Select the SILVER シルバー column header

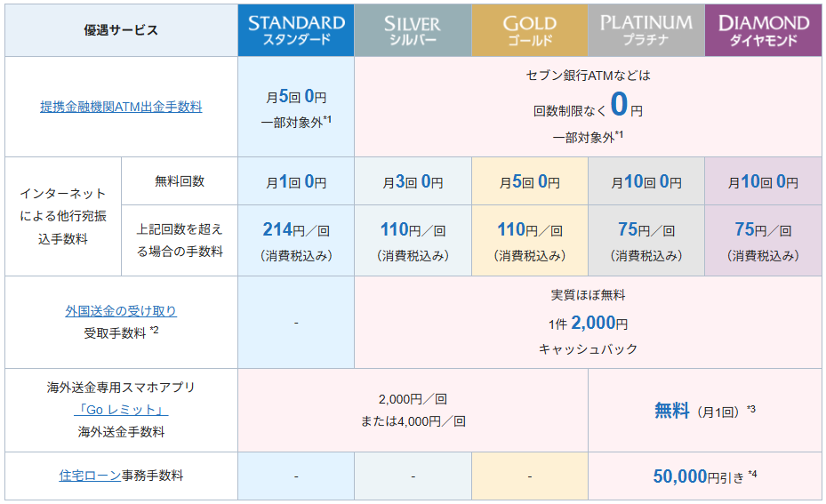(x=413, y=30)
